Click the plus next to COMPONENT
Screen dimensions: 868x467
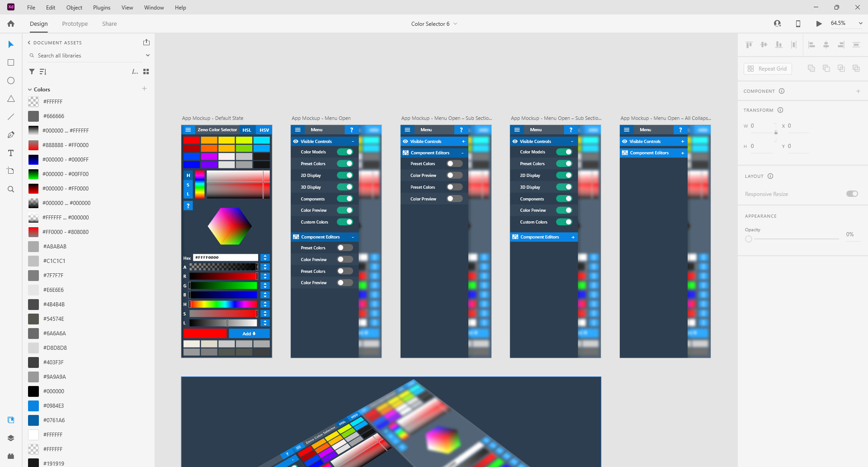[x=858, y=91]
